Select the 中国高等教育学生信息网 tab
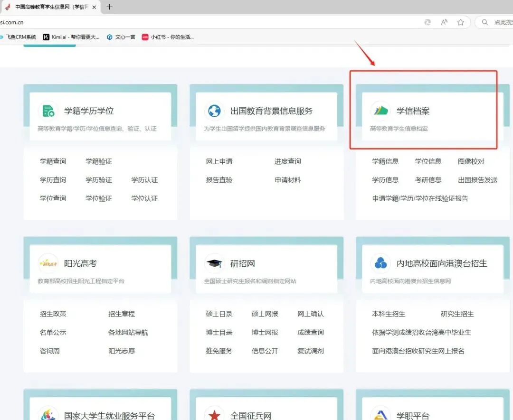The width and height of the screenshot is (513, 420). 51,7
